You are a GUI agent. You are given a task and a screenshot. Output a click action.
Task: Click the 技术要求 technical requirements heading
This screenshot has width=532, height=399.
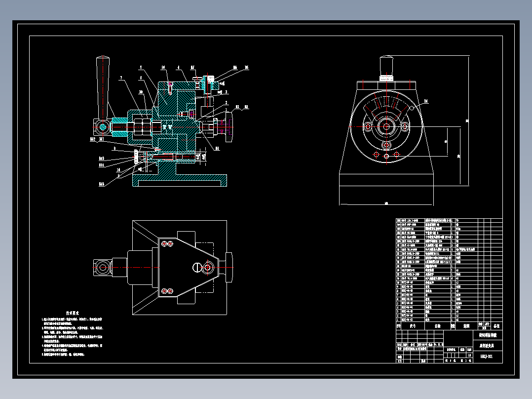pyautogui.click(x=72, y=313)
